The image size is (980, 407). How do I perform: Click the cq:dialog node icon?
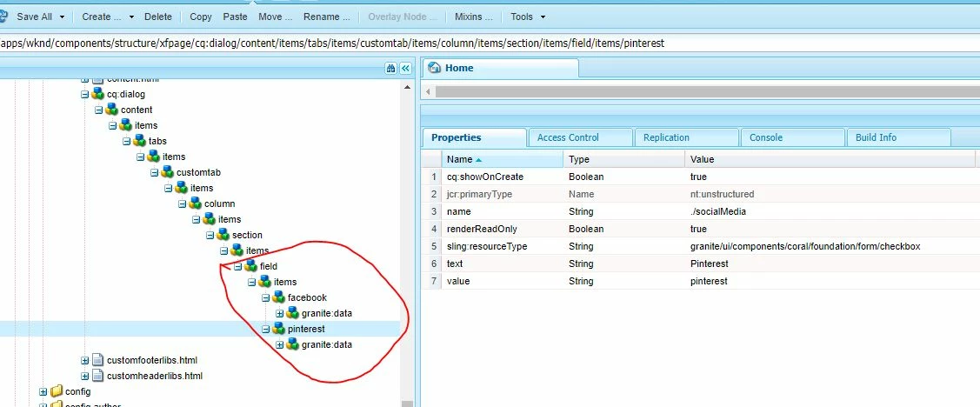(x=97, y=94)
